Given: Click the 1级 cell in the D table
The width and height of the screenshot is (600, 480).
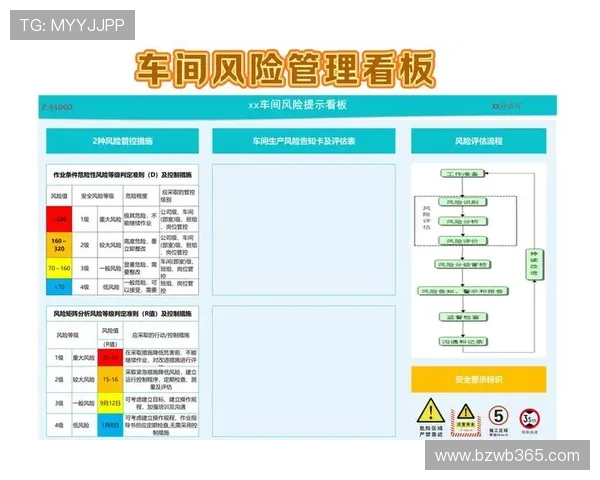Looking at the screenshot, I should click(85, 219).
